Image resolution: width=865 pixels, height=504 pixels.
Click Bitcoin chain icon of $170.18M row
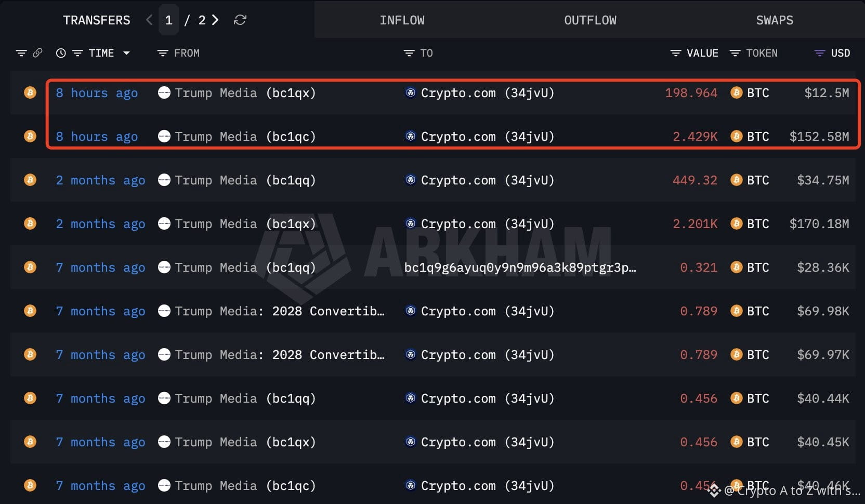pos(30,223)
